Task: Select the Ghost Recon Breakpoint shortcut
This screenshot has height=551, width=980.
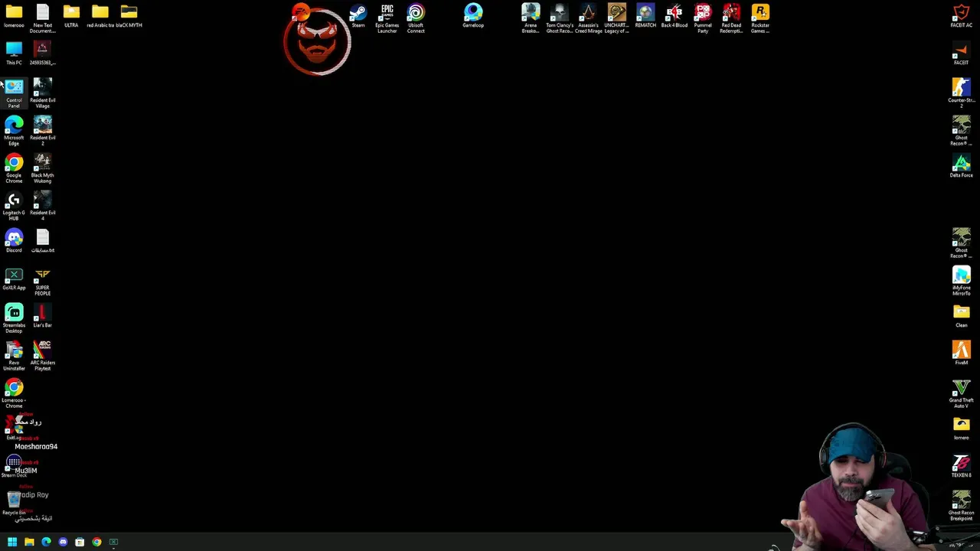Action: click(962, 506)
